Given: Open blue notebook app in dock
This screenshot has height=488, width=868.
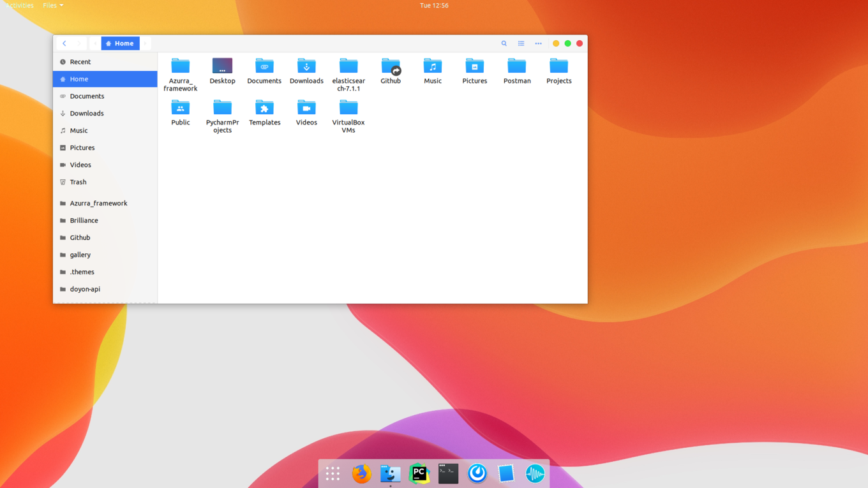Looking at the screenshot, I should [506, 473].
